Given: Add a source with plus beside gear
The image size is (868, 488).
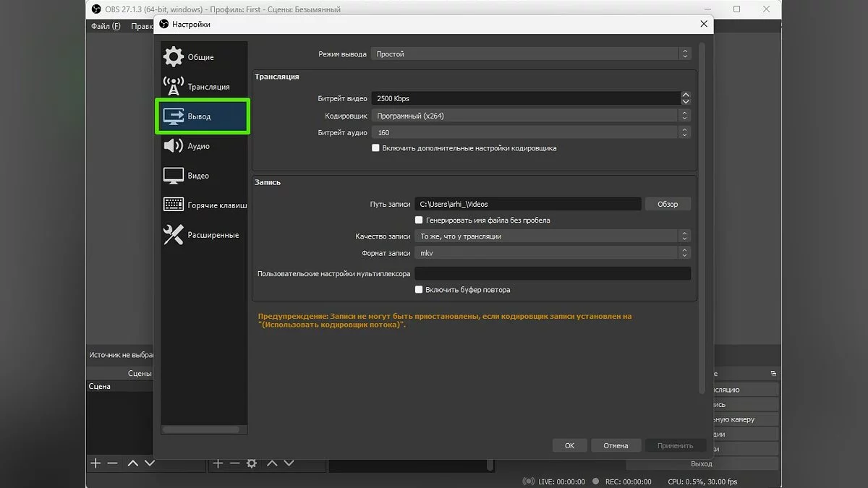Looking at the screenshot, I should 217,463.
